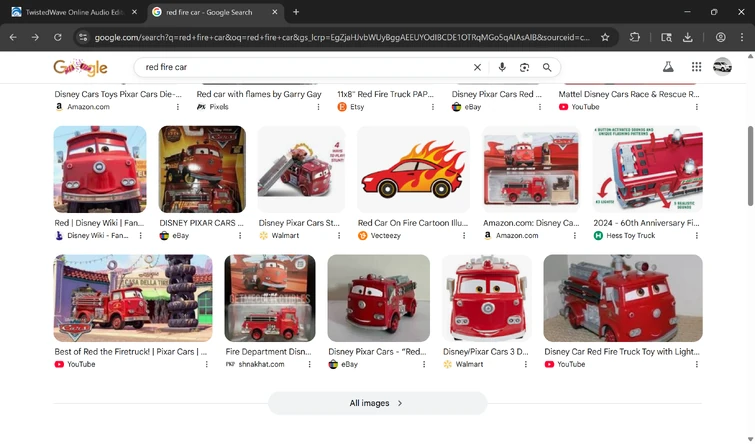Open Search Labs flask icon
The image size is (755, 444).
[668, 67]
